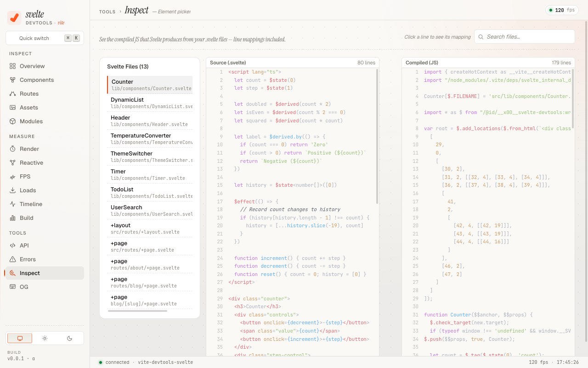Click source line 'function increment()'
Viewport: 588px width, 368px height.
click(x=293, y=258)
